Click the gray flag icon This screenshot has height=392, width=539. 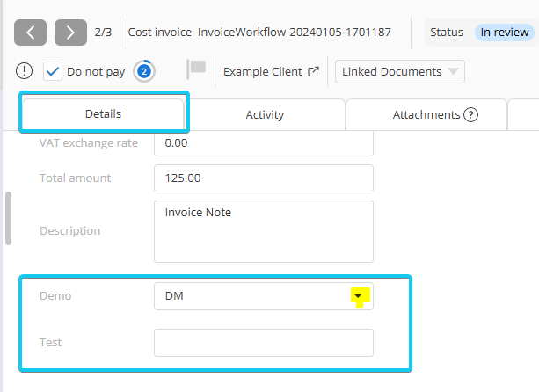coord(196,69)
